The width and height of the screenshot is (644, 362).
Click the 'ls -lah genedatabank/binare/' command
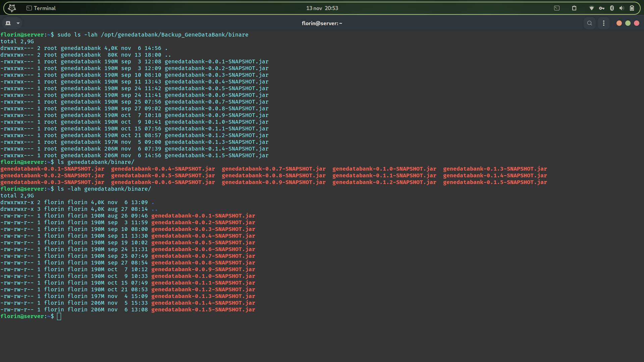(x=104, y=189)
